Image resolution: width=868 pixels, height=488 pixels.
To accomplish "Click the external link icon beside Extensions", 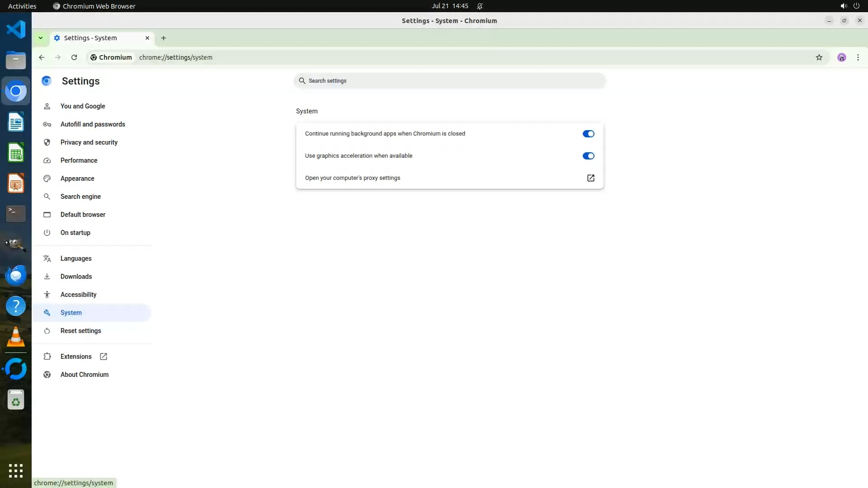I will coord(104,357).
